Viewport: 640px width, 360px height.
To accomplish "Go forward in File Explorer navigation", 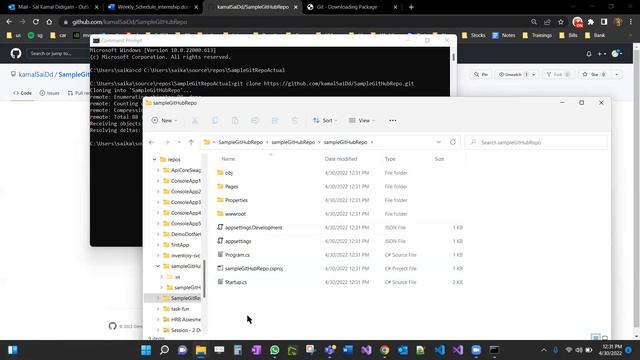I will click(x=167, y=142).
